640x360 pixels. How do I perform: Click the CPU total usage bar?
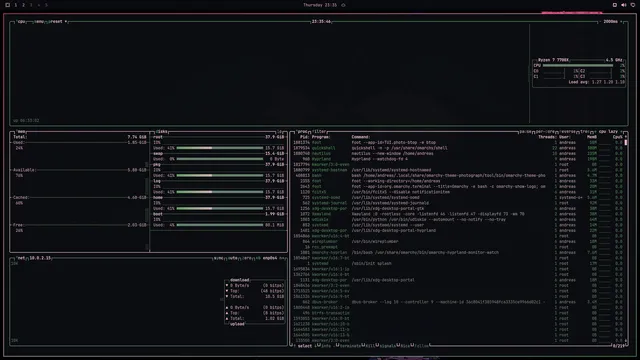[578, 65]
